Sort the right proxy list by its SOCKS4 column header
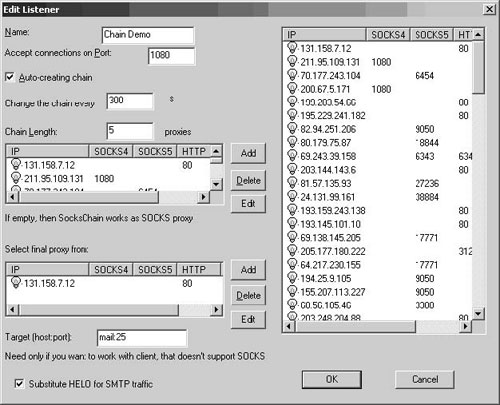 tap(388, 35)
